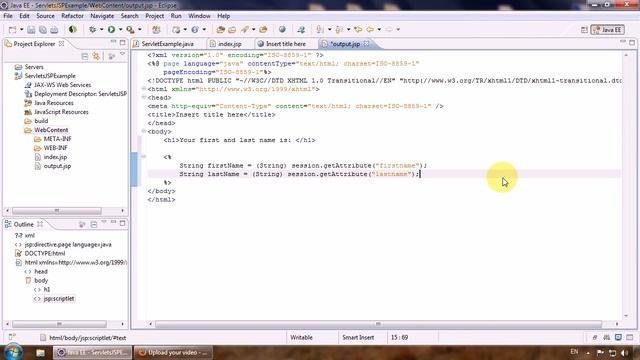This screenshot has height=360, width=640.
Task: Click the Open Perspective icon
Action: click(584, 30)
